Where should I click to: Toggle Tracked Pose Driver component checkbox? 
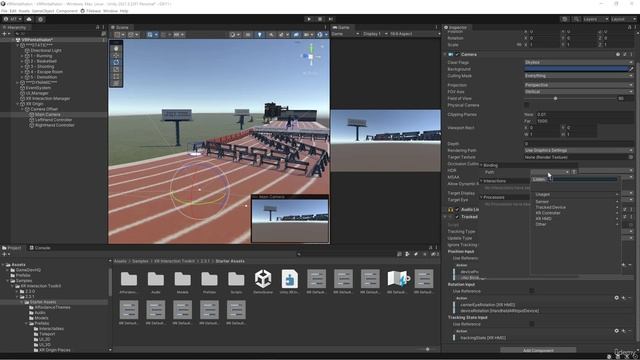coord(457,217)
